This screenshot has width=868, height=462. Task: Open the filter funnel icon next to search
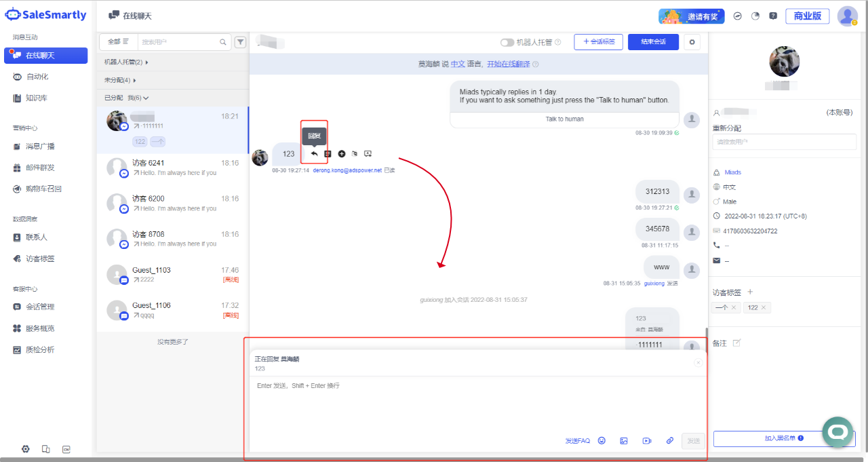[240, 42]
